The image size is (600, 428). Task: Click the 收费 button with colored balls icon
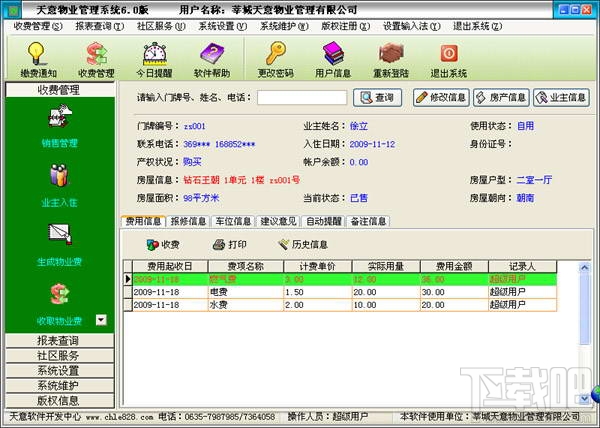163,244
